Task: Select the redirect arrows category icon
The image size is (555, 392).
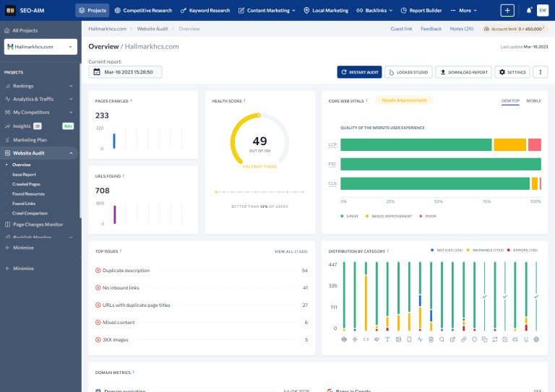Action: point(495,339)
